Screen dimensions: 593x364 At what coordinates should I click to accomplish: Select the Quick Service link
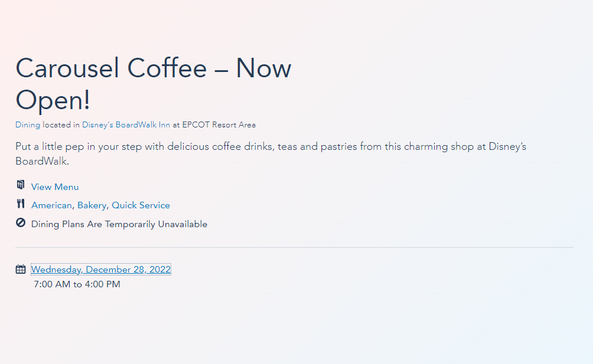[141, 205]
